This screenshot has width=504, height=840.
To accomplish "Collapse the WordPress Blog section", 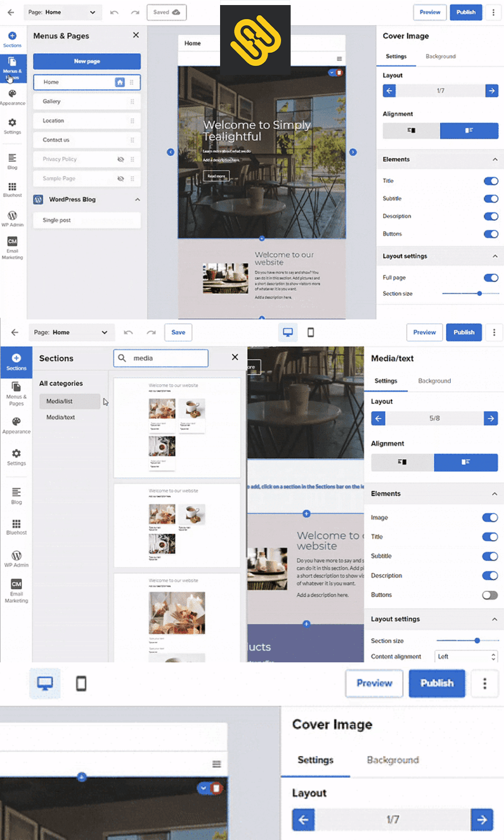I will pyautogui.click(x=137, y=199).
